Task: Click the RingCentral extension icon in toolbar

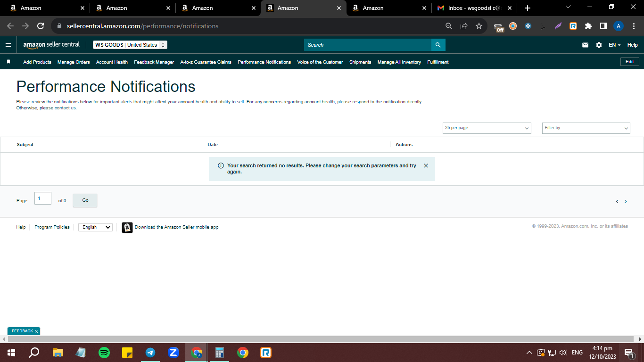Action: tap(573, 26)
